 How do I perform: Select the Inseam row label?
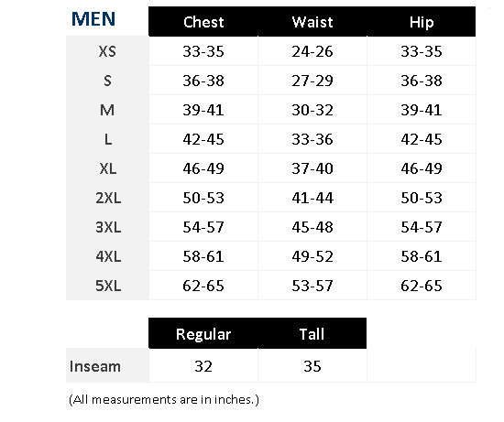[x=95, y=366]
